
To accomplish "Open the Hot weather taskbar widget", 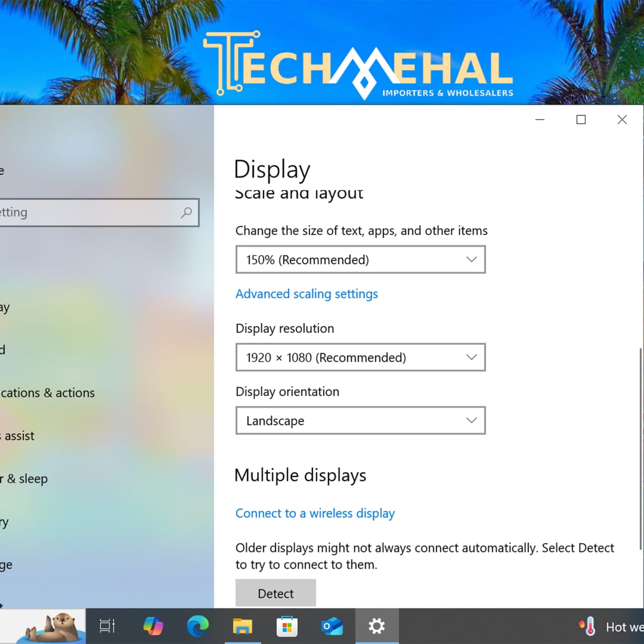I will coord(611,627).
